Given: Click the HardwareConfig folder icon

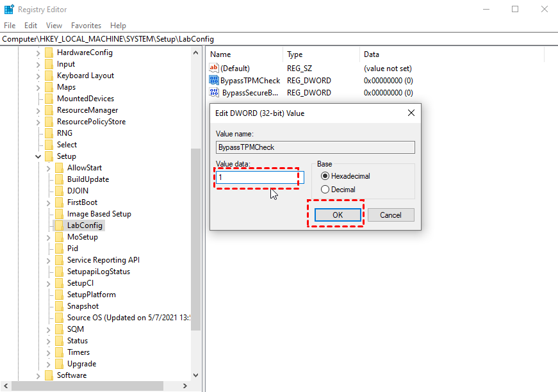Looking at the screenshot, I should tap(49, 53).
